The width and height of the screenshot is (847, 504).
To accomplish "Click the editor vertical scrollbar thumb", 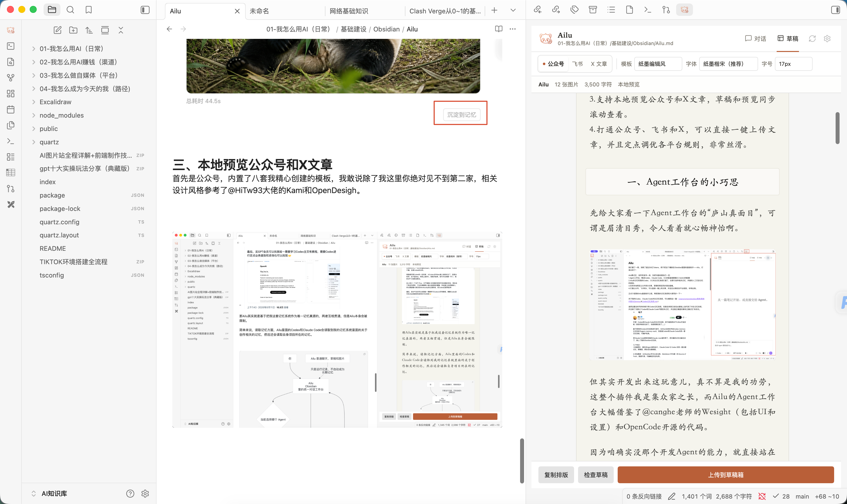I will point(522,461).
